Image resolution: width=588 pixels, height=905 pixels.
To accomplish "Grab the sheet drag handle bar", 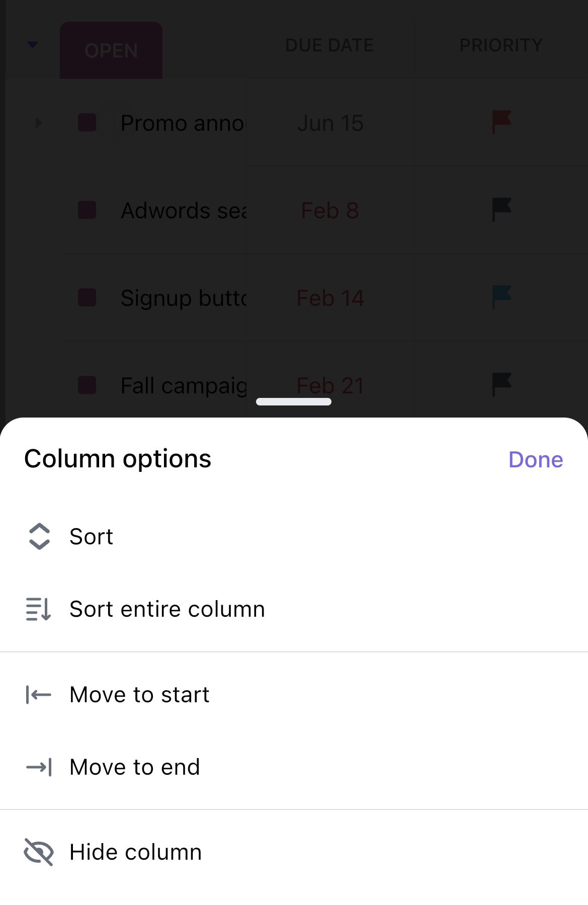I will 294,401.
